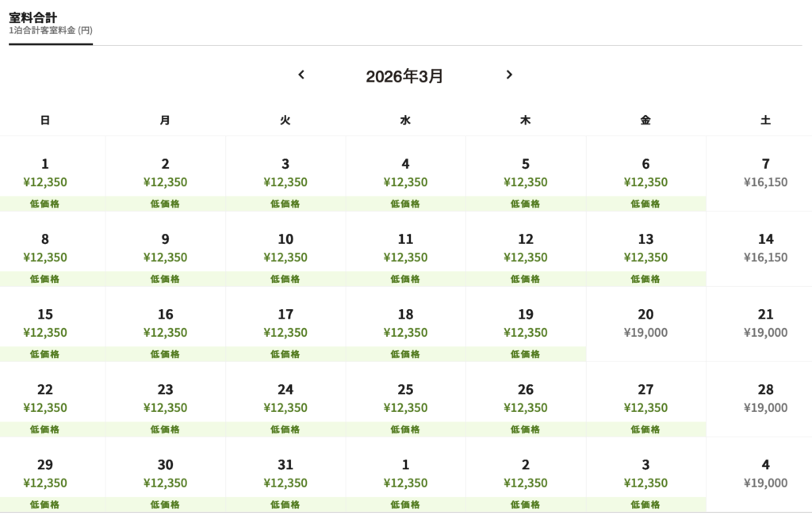The height and width of the screenshot is (523, 812).
Task: Click March 5 Thursday cell
Action: [526, 174]
